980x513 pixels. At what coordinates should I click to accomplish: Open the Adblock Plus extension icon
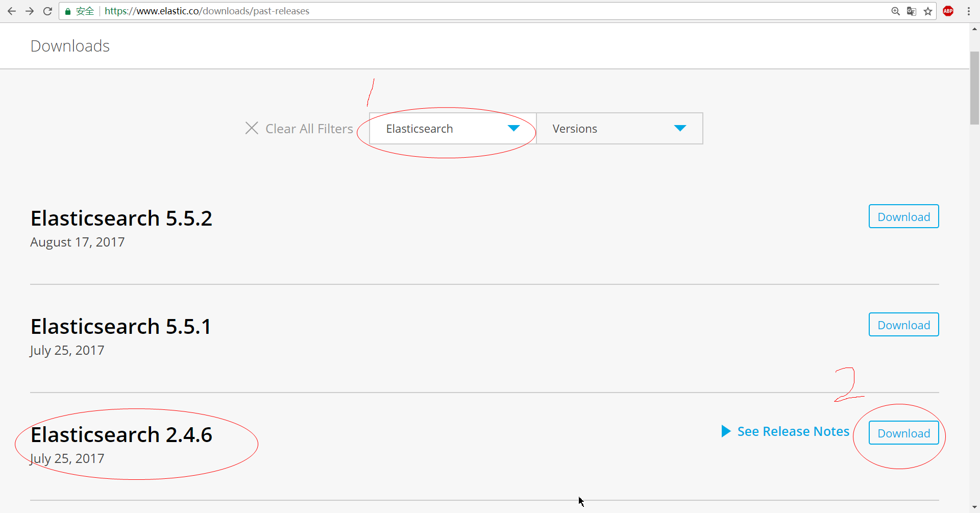pyautogui.click(x=948, y=11)
